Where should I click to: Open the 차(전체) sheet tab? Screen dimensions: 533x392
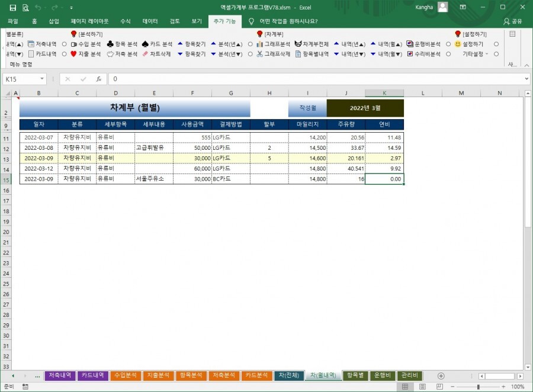coord(289,375)
